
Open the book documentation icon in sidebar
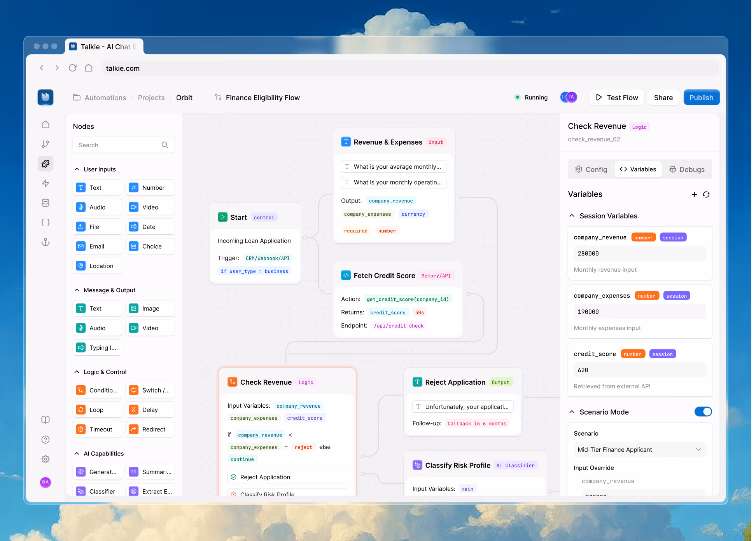coord(45,420)
